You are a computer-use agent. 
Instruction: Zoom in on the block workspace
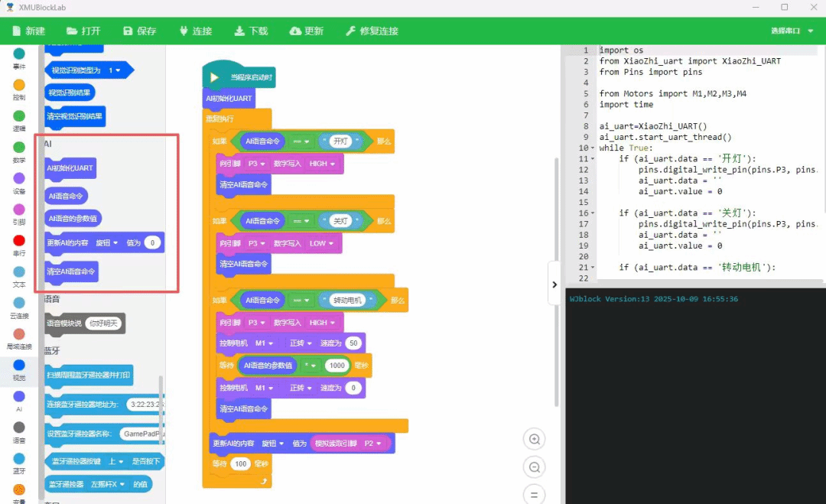pyautogui.click(x=535, y=439)
